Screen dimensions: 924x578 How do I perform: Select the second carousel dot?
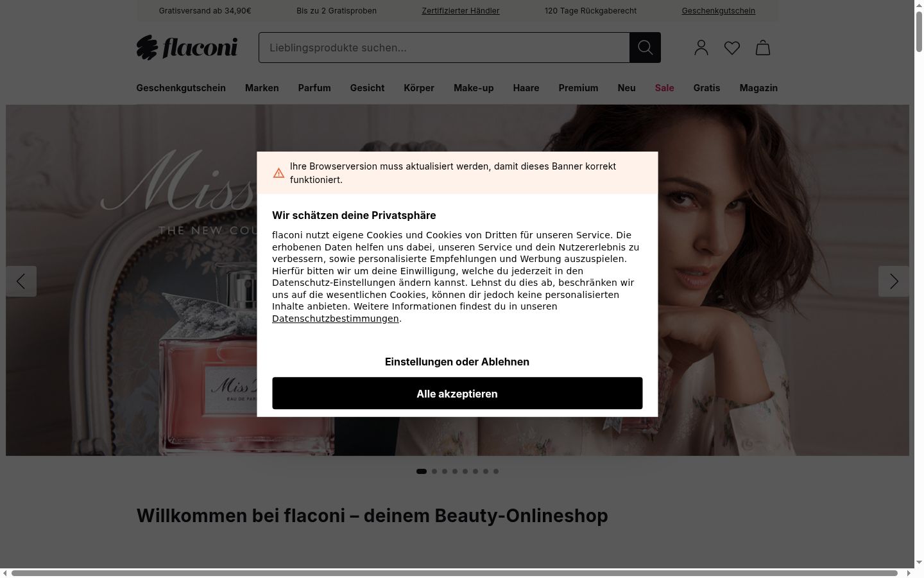coord(434,471)
